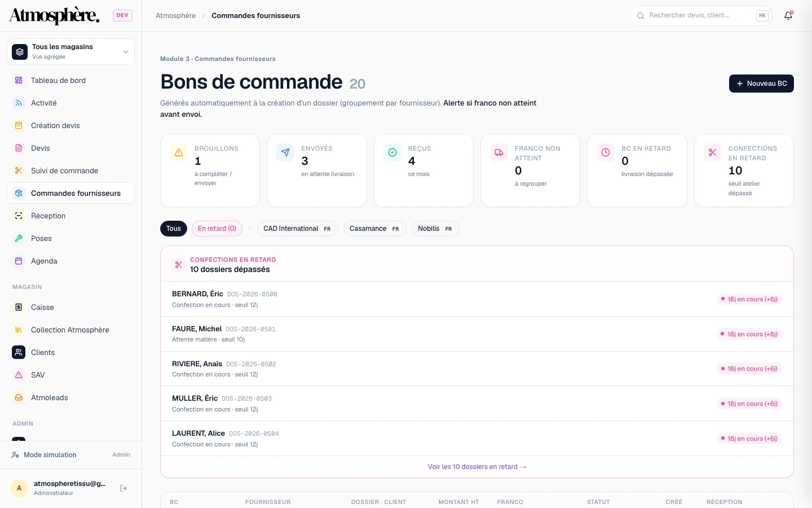Filter by En retard (0)

coord(217,229)
